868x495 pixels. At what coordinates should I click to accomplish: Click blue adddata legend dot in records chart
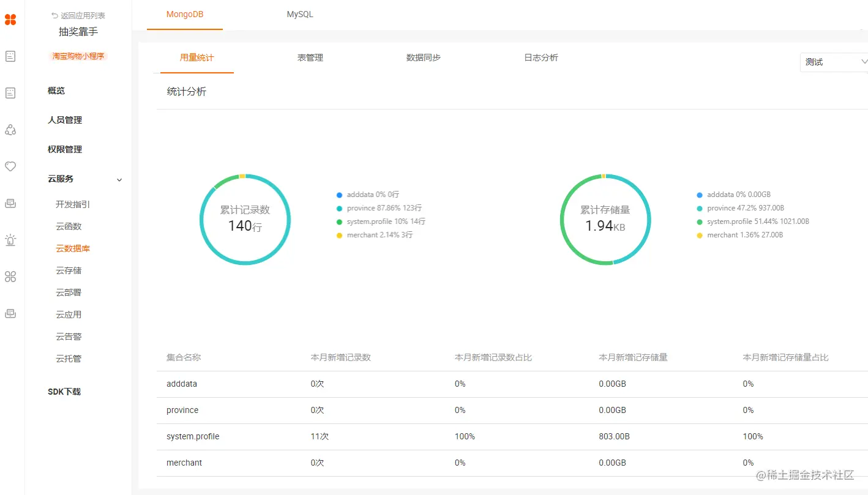(x=339, y=195)
